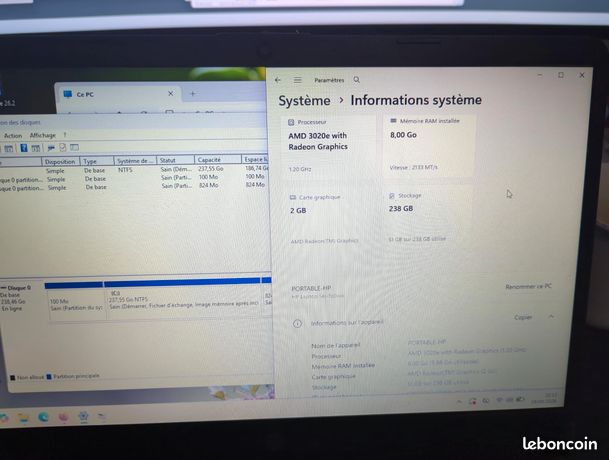This screenshot has height=460, width=609.
Task: Collapse the Informations sur l'appareil section
Action: 551,317
